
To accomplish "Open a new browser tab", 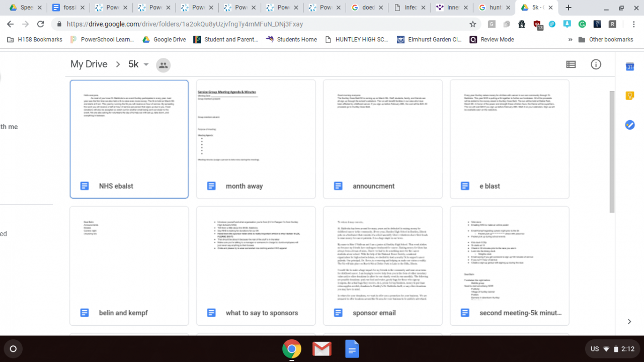I will pos(569,8).
